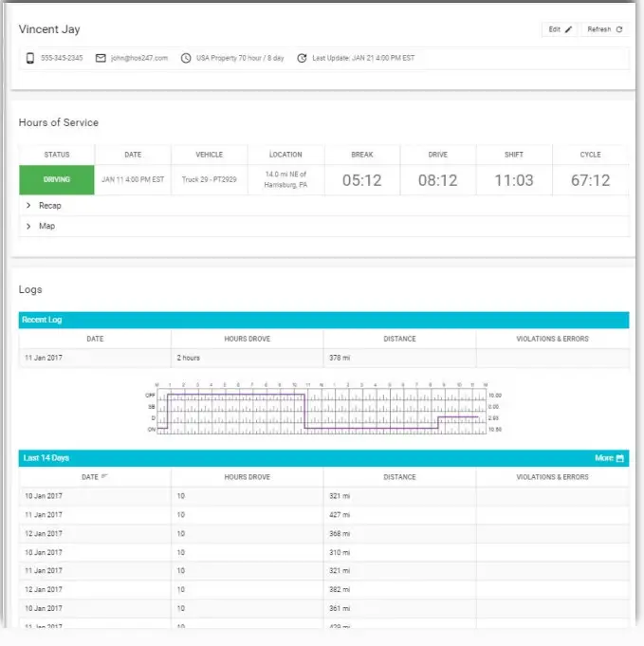Viewport: 644px width, 646px height.
Task: Click the Recent Log header bar
Action: [323, 320]
